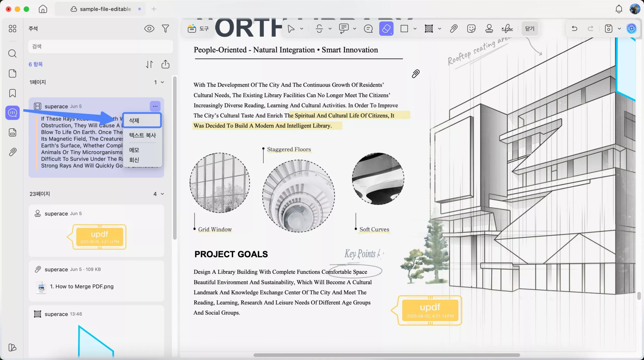644x360 pixels.
Task: Open the annotation filter funnel icon
Action: click(x=165, y=29)
